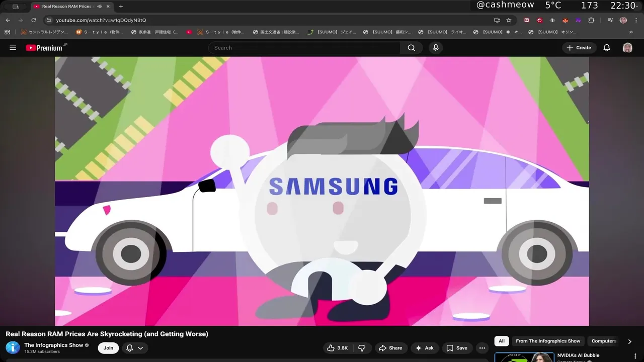
Task: Open the 【SUUMO】オリン bookmark
Action: (x=552, y=32)
